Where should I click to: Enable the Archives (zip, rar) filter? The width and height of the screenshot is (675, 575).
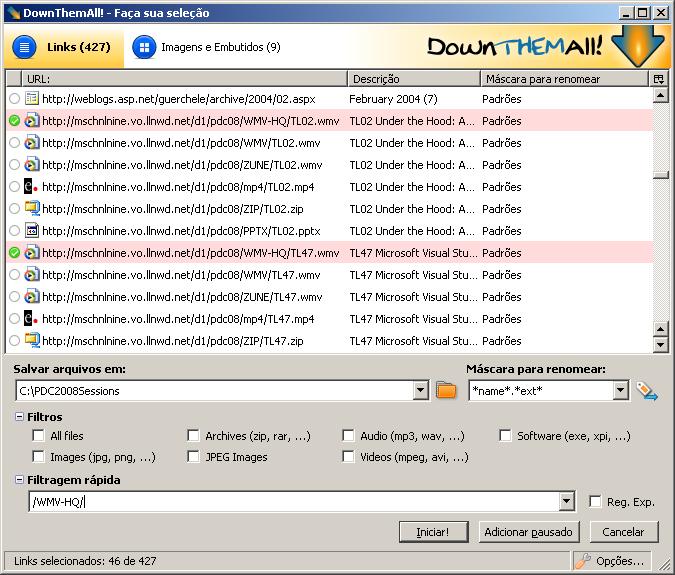[x=193, y=436]
